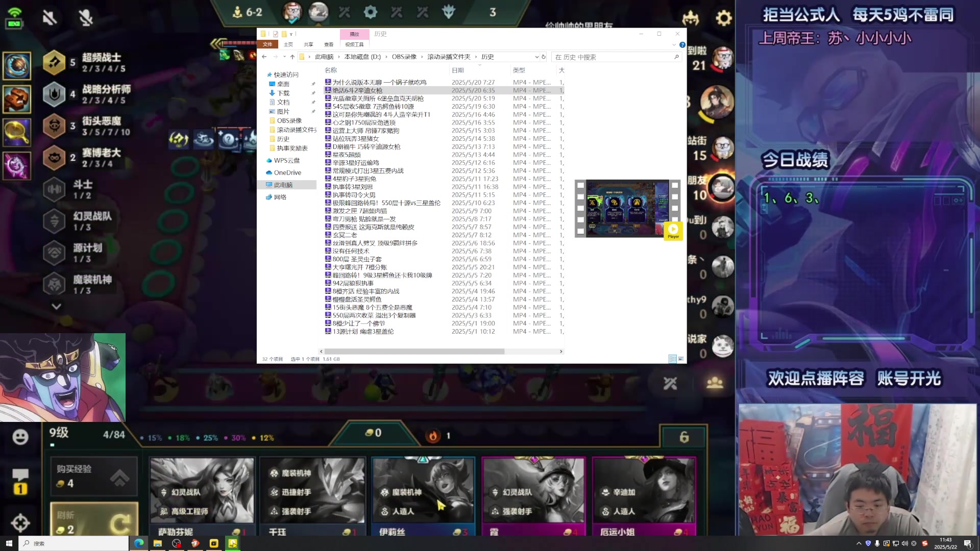This screenshot has width=980, height=551.
Task: Buy 厄运小姐 champion card in shop
Action: pyautogui.click(x=644, y=496)
